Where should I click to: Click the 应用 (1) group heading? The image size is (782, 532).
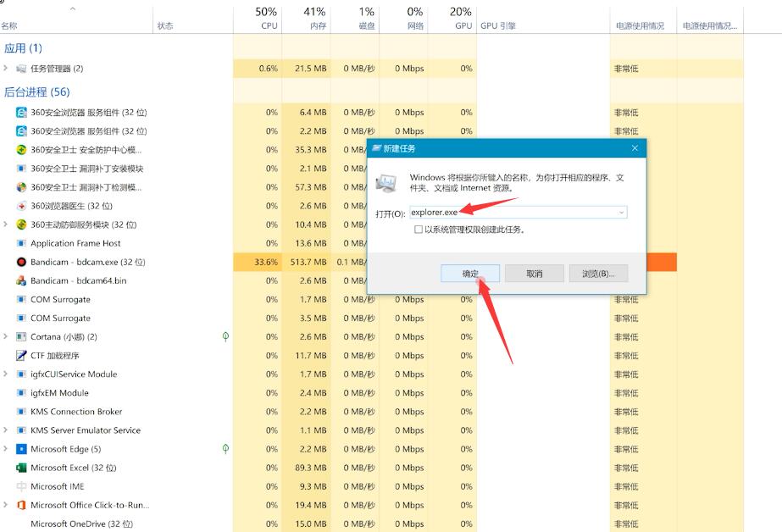pos(23,48)
